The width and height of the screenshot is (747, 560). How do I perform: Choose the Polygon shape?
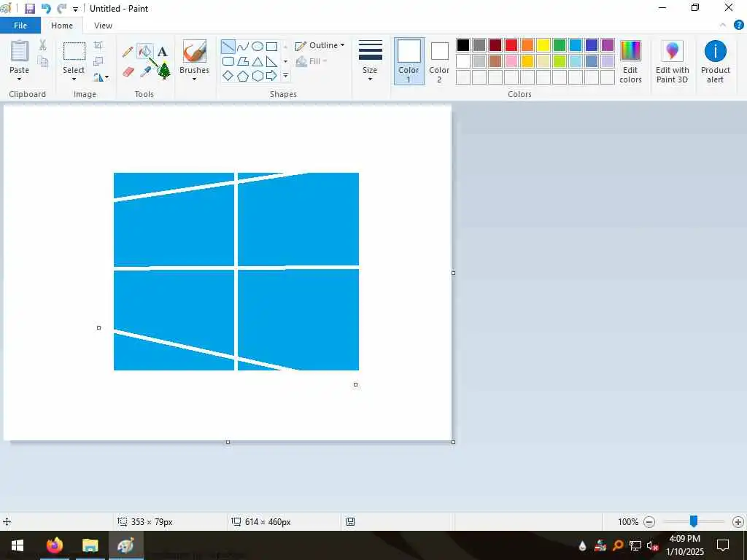[243, 61]
